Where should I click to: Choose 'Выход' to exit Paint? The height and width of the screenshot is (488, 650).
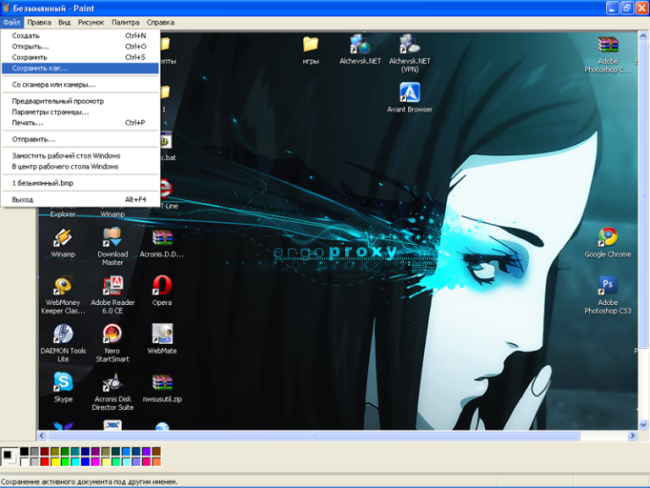(80, 200)
